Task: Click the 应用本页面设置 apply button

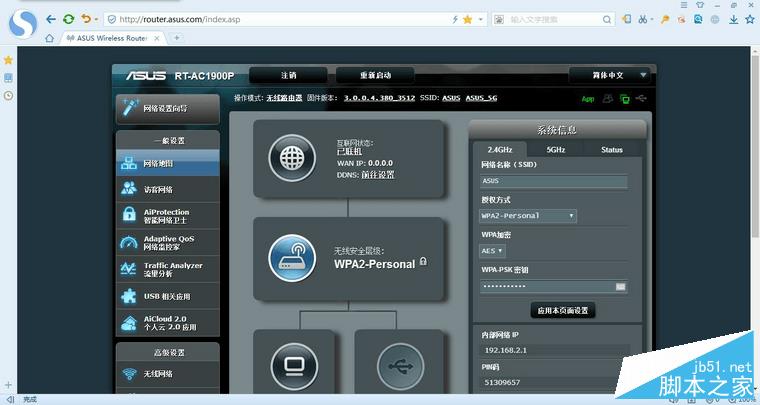Action: tap(563, 311)
